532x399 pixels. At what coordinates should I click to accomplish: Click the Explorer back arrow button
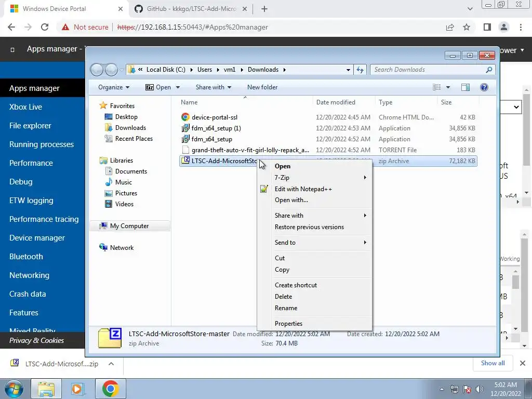pyautogui.click(x=97, y=70)
